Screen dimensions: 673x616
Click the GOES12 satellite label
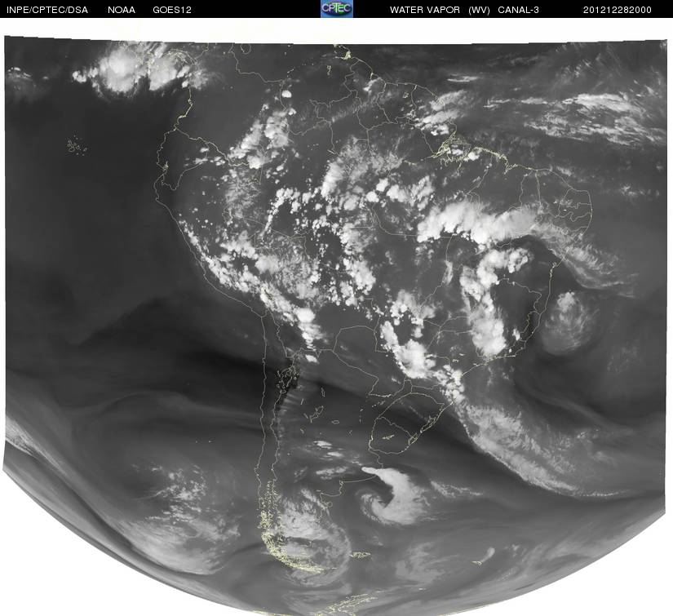pyautogui.click(x=172, y=10)
